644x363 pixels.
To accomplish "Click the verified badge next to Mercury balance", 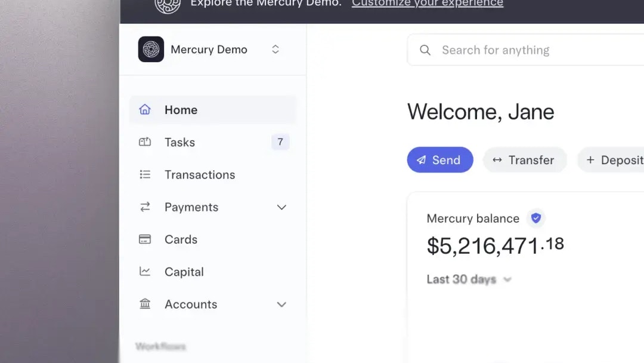I will [x=535, y=218].
